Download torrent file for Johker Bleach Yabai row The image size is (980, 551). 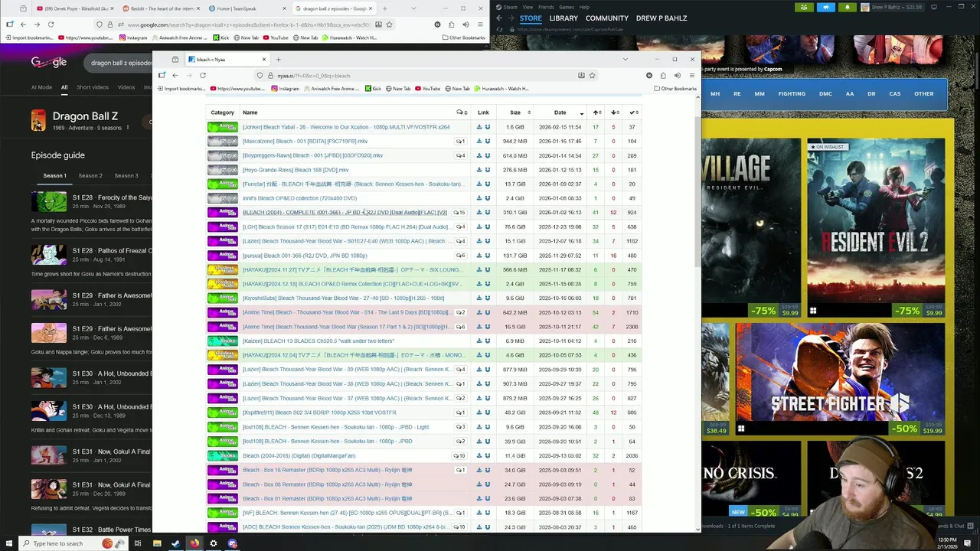point(479,127)
